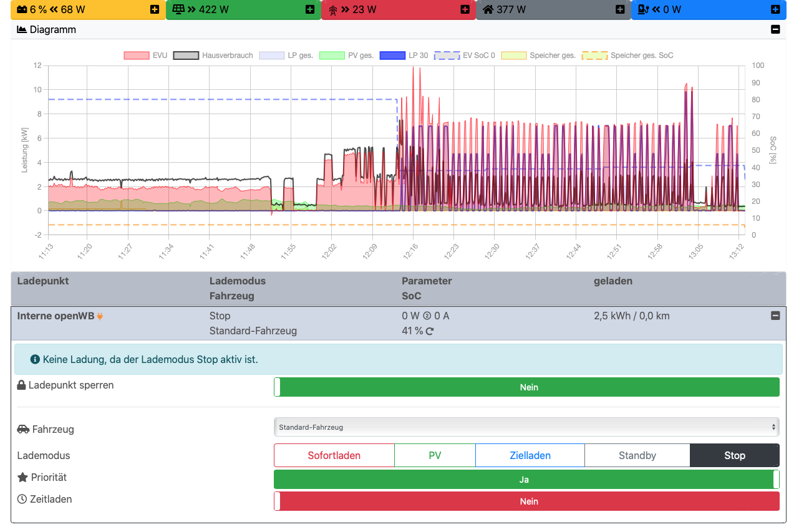Select PV charge mode
The height and width of the screenshot is (532, 799).
pos(435,455)
